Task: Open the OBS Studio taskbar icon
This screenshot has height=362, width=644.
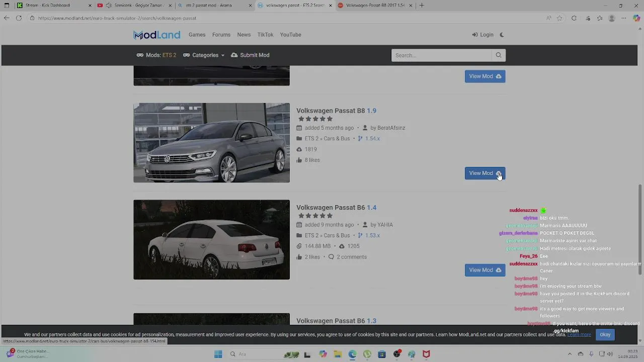Action: (397, 354)
